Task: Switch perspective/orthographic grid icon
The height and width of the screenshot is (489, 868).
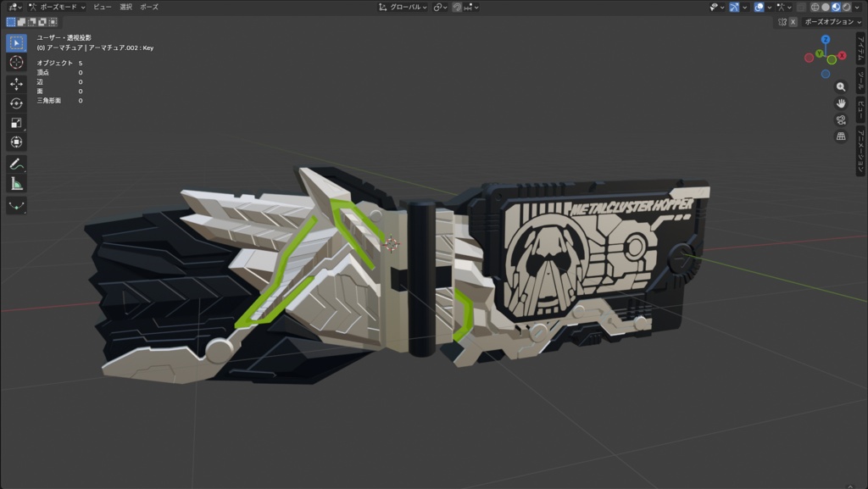Action: tap(841, 136)
